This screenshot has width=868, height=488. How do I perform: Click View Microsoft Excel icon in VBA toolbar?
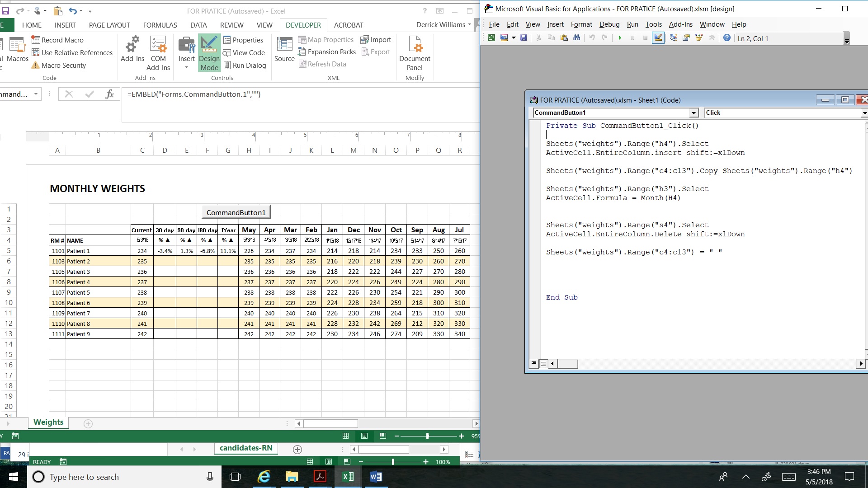(x=491, y=38)
